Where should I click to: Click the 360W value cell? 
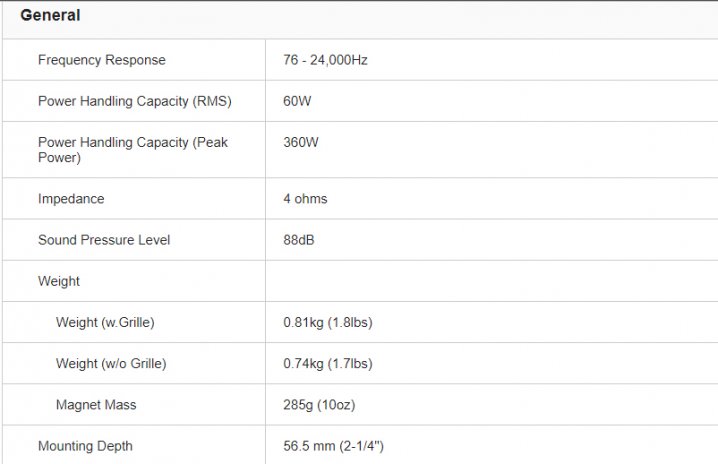(301, 142)
